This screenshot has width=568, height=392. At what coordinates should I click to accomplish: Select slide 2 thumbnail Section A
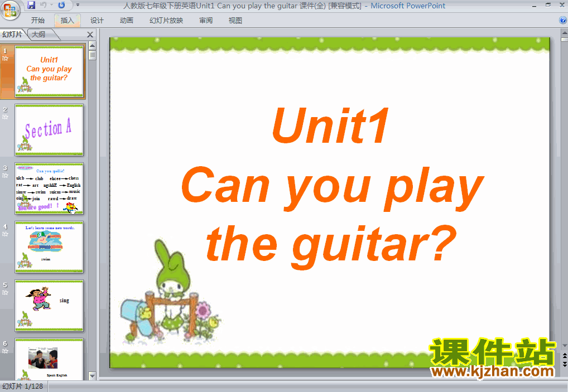point(49,130)
